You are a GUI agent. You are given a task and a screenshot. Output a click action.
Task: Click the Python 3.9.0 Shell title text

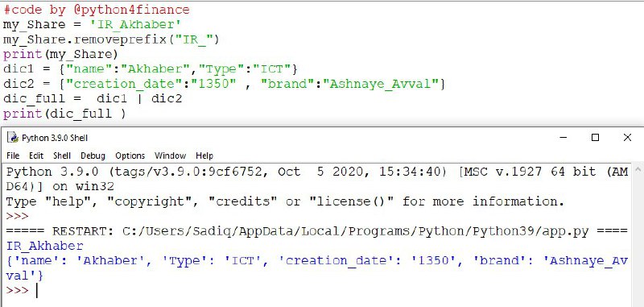coord(55,138)
